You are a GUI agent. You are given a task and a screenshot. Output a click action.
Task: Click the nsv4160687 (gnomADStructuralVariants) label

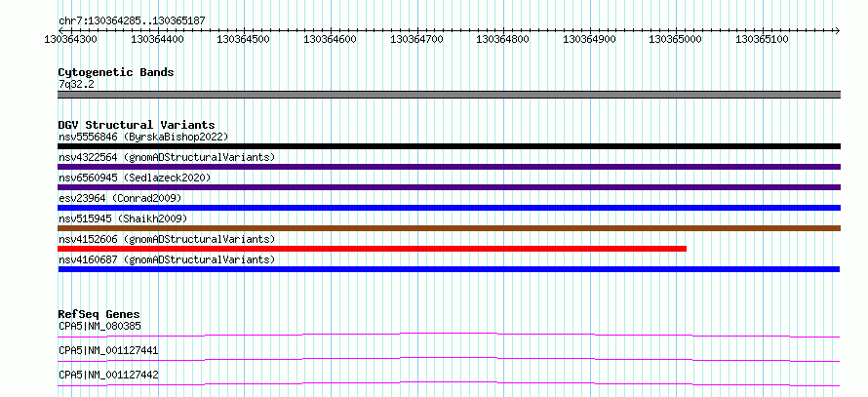(167, 259)
